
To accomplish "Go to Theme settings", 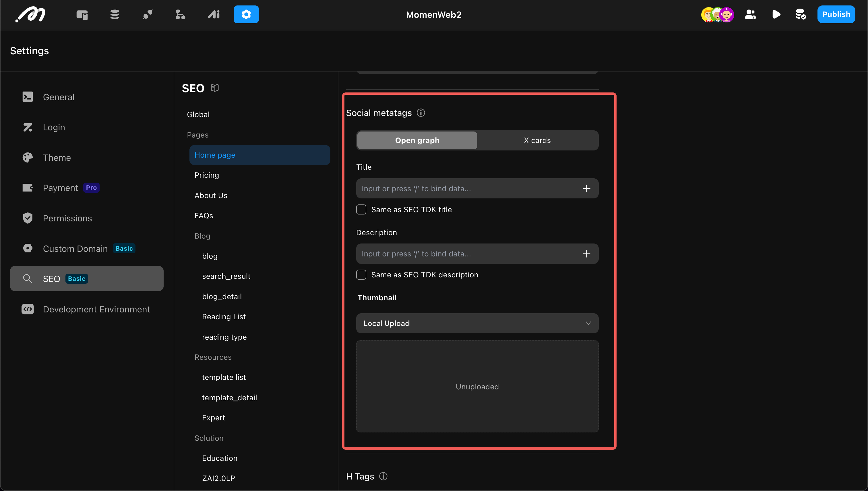I will coord(57,157).
